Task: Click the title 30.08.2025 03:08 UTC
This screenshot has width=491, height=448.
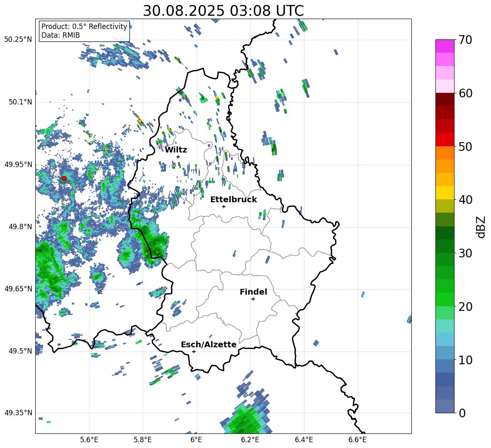Action: [223, 11]
